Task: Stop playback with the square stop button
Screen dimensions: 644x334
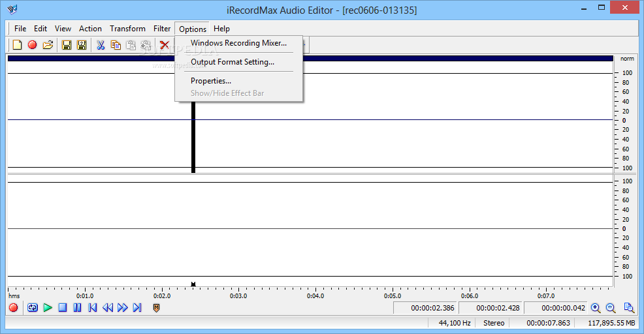Action: click(63, 307)
